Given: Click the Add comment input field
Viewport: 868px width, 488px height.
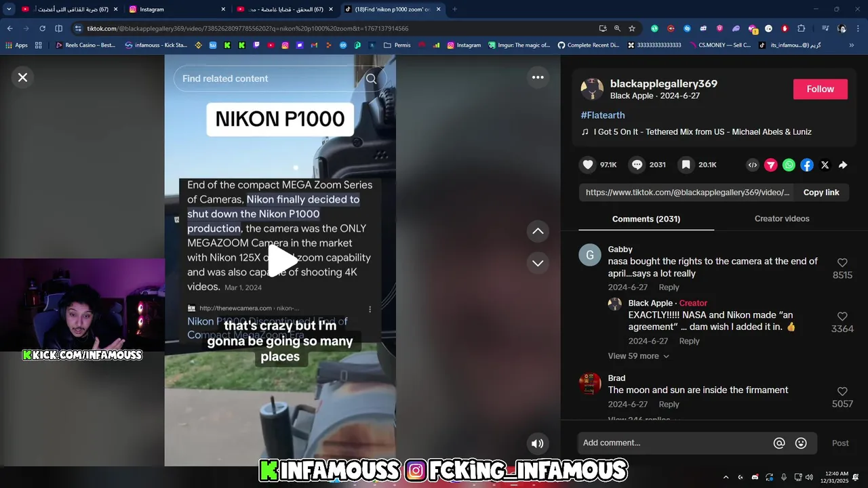Looking at the screenshot, I should [675, 443].
